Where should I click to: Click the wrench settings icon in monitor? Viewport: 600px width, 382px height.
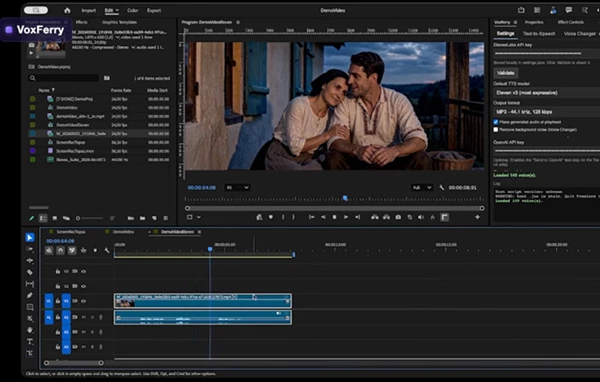coord(442,188)
